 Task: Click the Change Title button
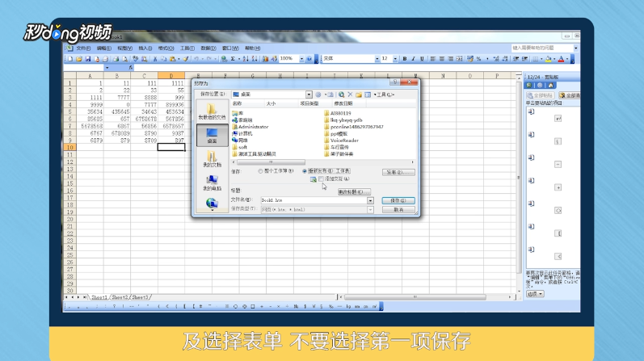(354, 191)
